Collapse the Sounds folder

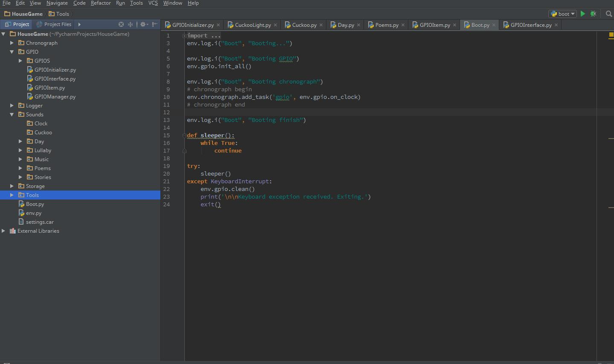(x=12, y=114)
